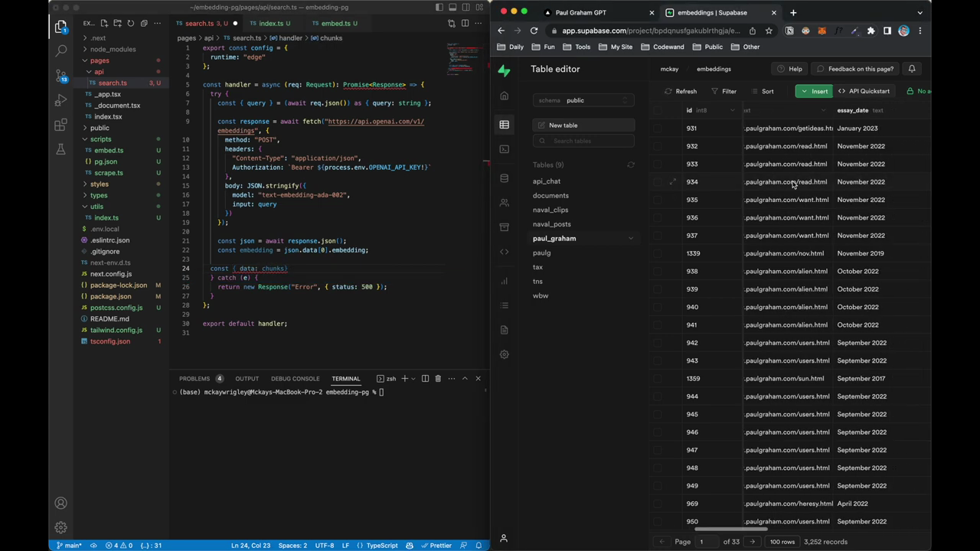
Task: Open VS Code Accounts icon
Action: coord(60,504)
